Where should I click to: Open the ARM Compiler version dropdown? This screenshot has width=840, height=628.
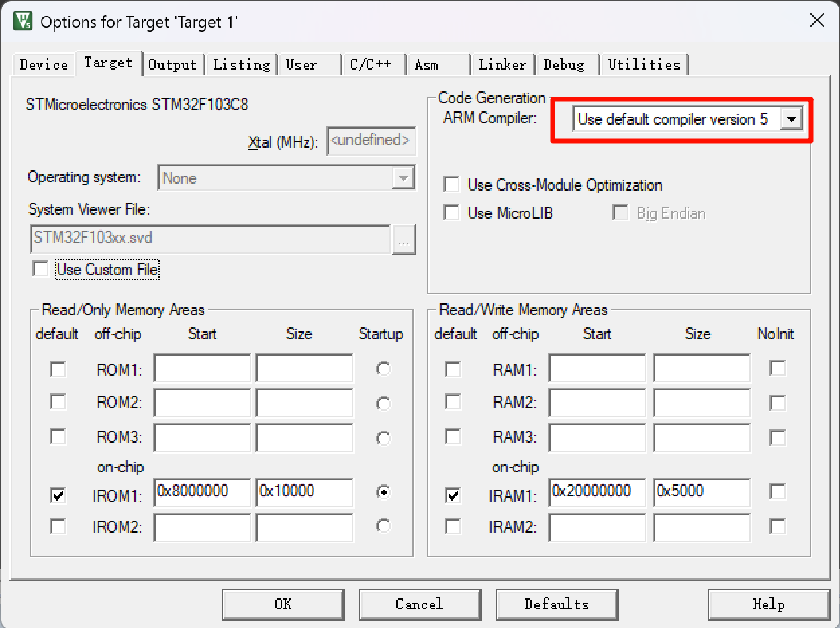[x=792, y=119]
